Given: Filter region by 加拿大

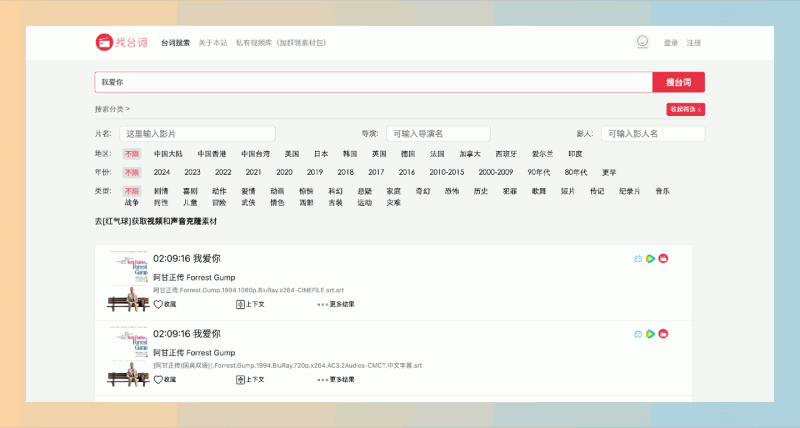Looking at the screenshot, I should [x=470, y=154].
